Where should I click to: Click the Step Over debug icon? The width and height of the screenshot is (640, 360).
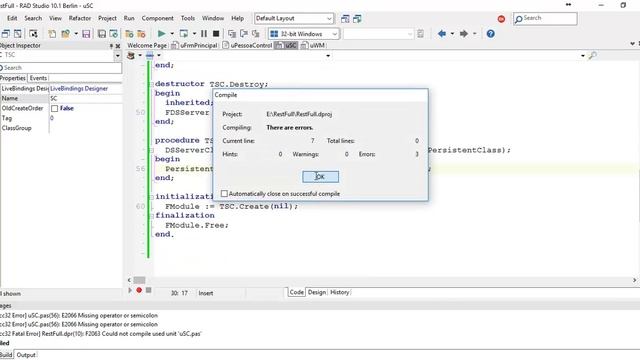(244, 33)
